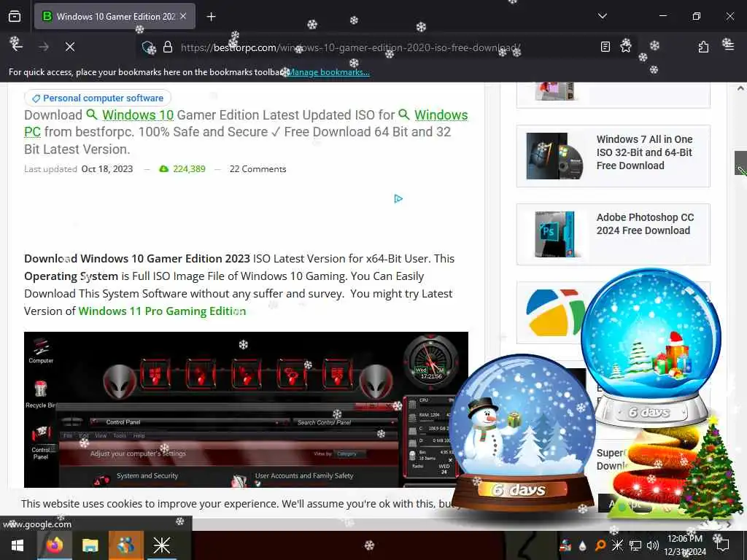Click the orange magnifier tray icon
This screenshot has height=560, width=747.
click(x=600, y=545)
